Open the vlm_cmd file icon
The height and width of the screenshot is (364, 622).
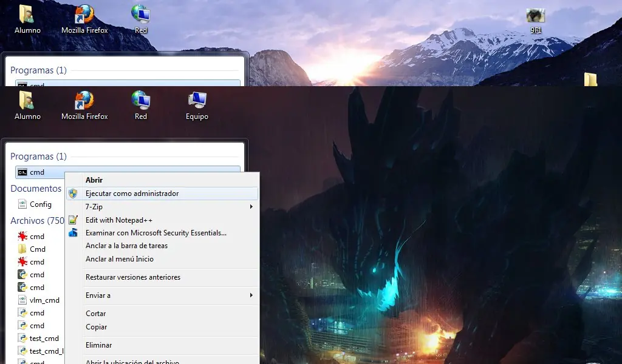coord(22,300)
